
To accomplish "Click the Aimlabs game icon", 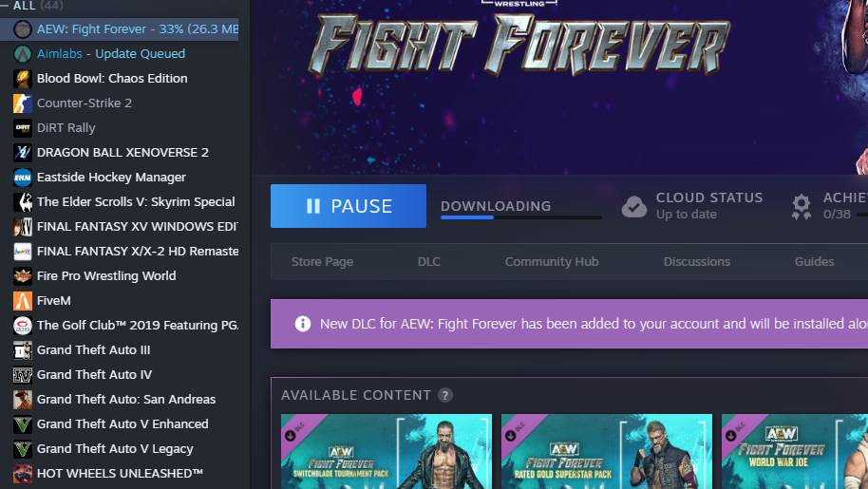I will 23,54.
